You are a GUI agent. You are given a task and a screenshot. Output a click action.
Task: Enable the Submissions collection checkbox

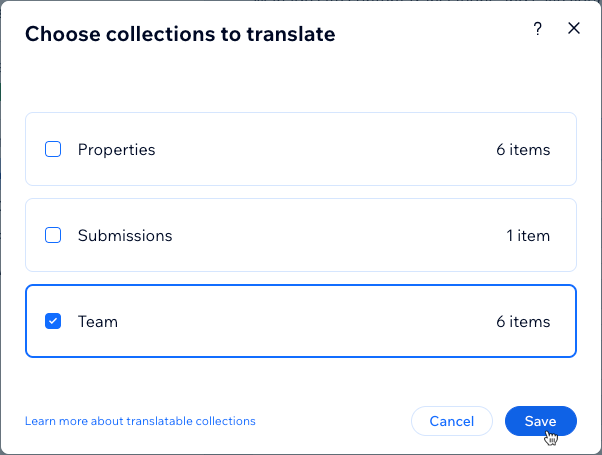point(53,235)
